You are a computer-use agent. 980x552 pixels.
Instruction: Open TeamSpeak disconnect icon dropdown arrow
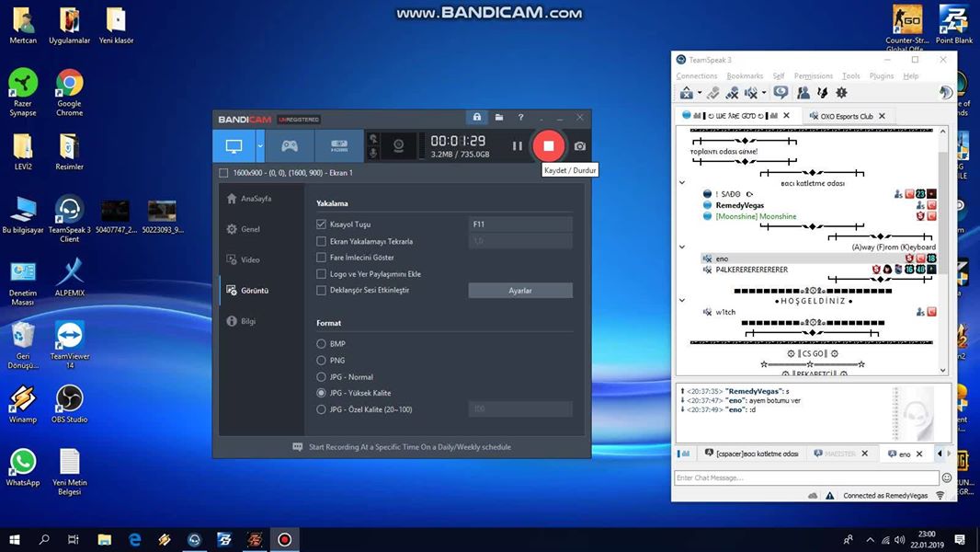coord(700,93)
